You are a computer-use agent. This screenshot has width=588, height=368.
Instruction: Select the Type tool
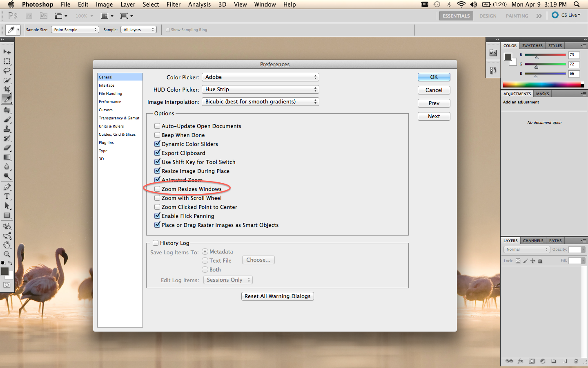7,196
